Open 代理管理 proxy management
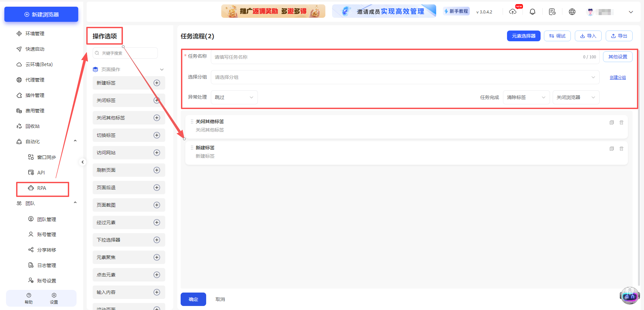Image resolution: width=644 pixels, height=310 pixels. (35, 80)
